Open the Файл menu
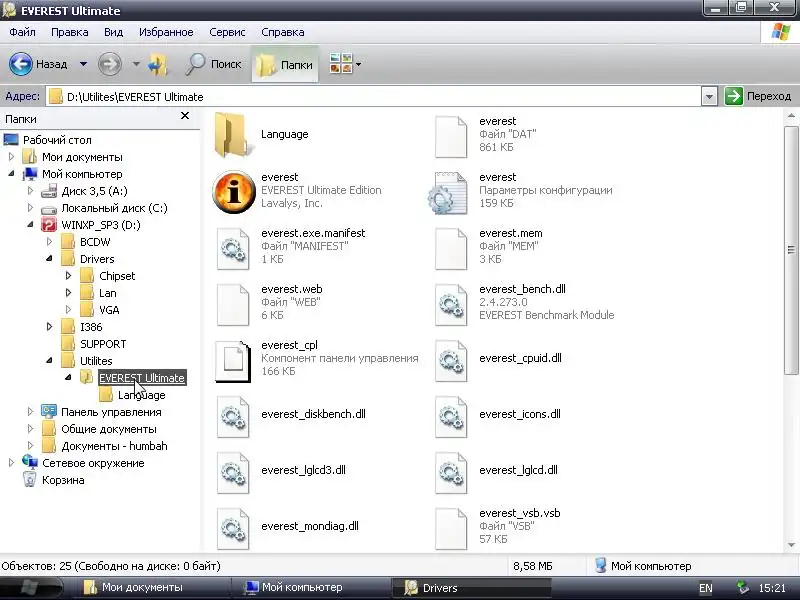The width and height of the screenshot is (800, 600). [22, 32]
